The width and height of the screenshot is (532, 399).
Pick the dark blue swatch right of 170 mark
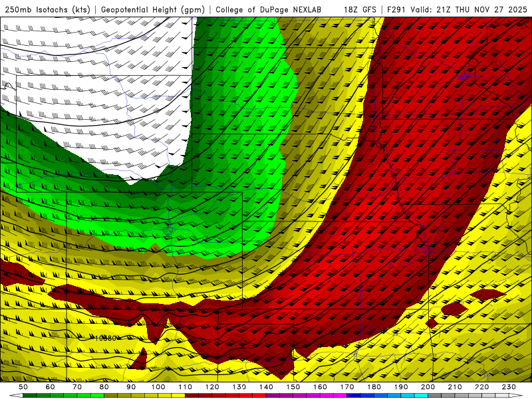(354, 396)
